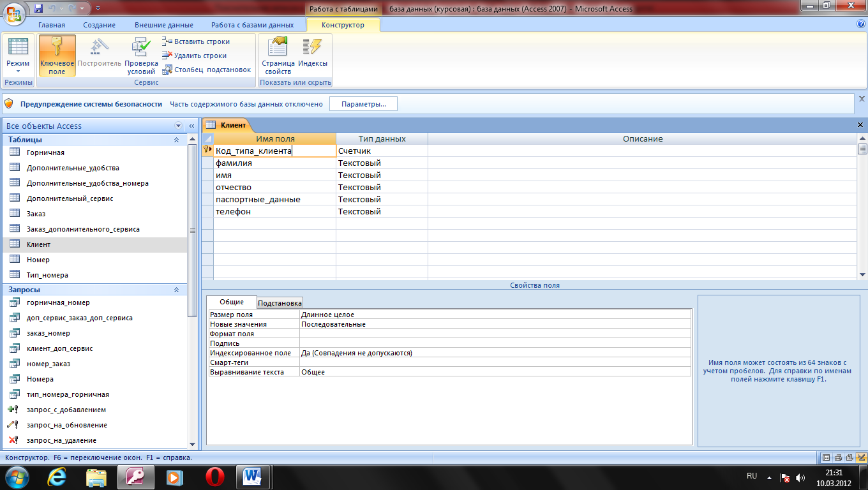Screen dimensions: 868x490
Task: Click the Save icon in quick access toolbar
Action: click(x=38, y=8)
